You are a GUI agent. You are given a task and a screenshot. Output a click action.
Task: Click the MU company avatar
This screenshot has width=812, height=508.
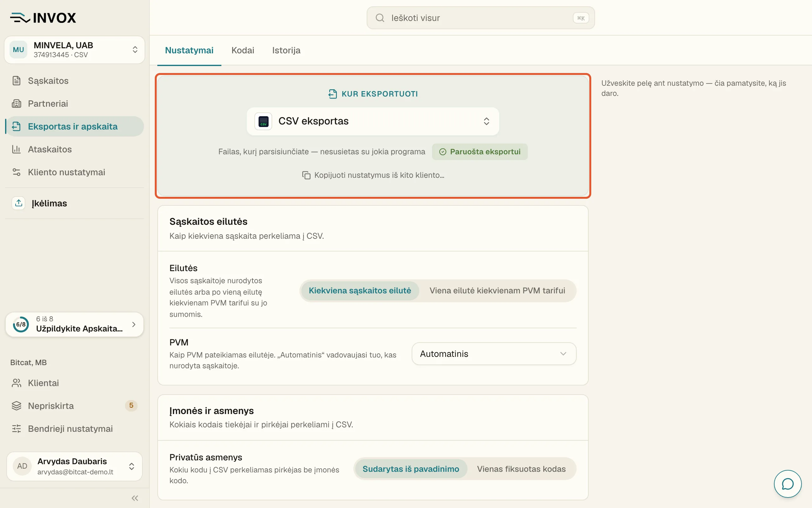coord(18,50)
